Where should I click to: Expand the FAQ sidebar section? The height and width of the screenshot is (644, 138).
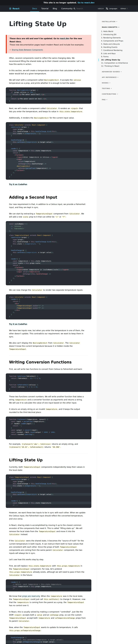tap(104, 99)
